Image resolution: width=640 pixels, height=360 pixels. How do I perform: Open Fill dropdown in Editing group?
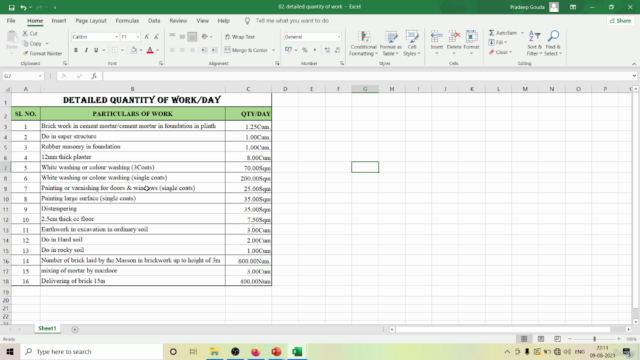(498, 42)
